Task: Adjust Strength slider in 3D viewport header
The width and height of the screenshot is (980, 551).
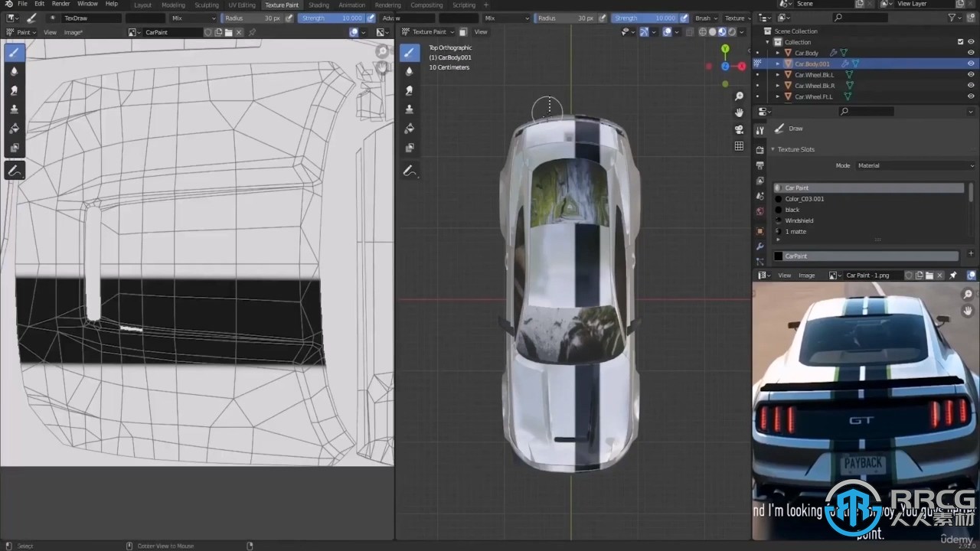Action: [644, 18]
